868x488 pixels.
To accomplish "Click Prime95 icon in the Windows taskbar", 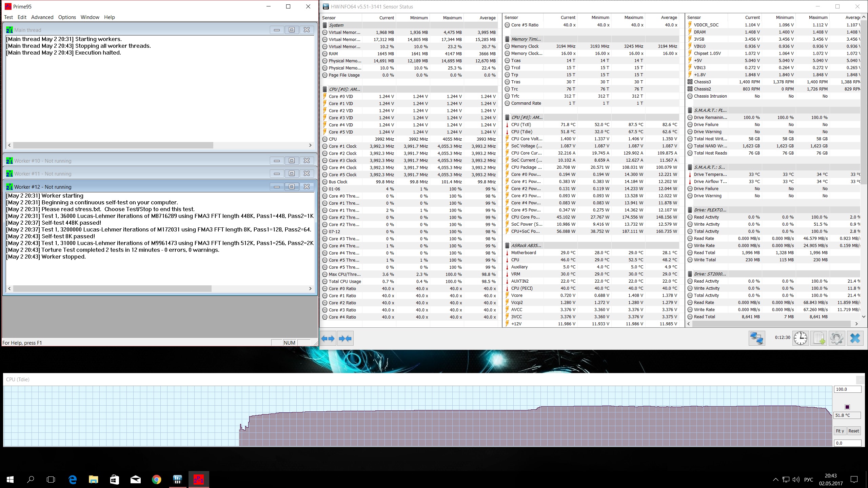I will 199,480.
